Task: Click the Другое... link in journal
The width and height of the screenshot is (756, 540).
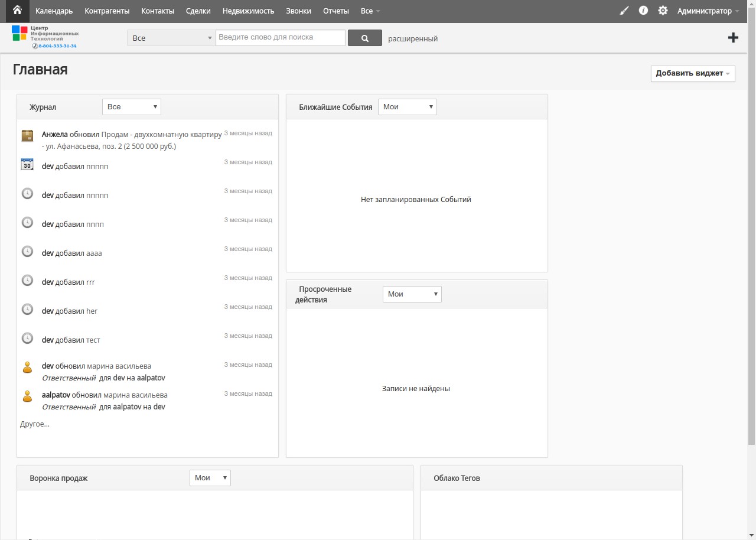Action: pyautogui.click(x=35, y=424)
